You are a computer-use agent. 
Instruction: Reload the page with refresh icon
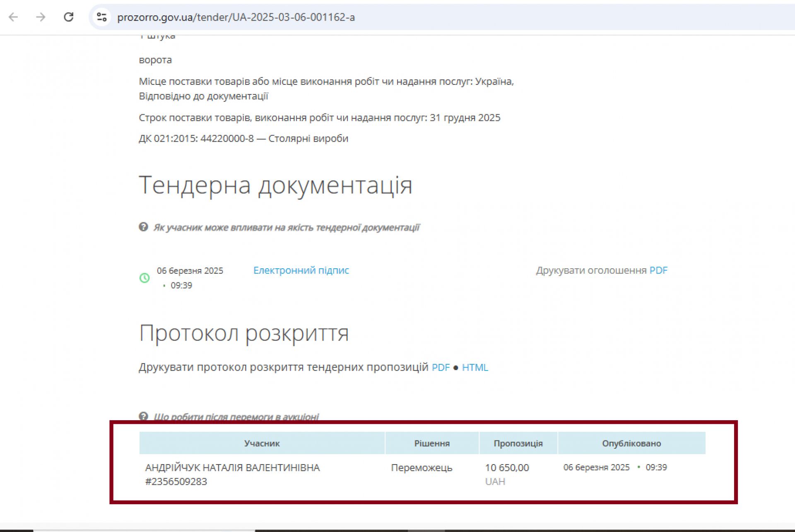(68, 17)
